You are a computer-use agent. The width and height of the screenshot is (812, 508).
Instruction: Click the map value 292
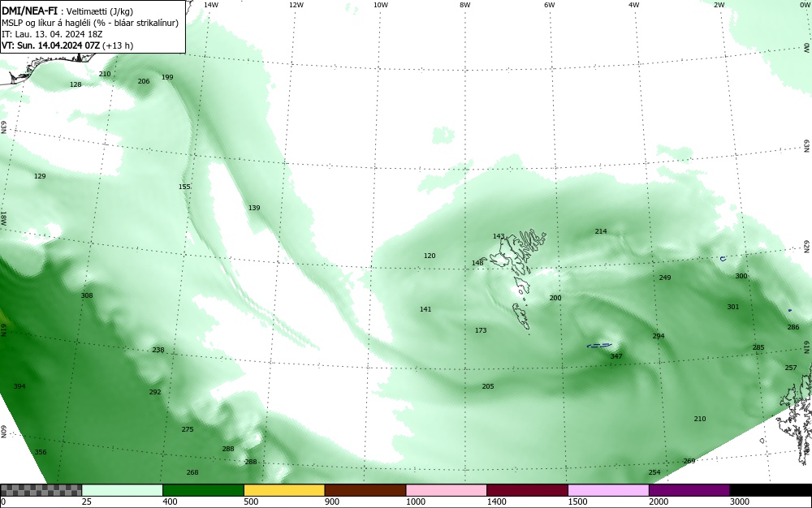(x=155, y=392)
